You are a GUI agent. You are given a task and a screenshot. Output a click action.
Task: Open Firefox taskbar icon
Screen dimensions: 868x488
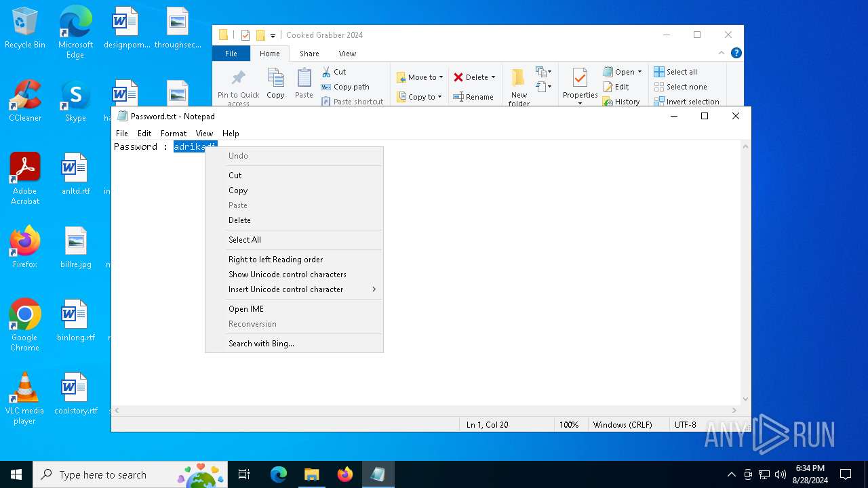coord(345,474)
